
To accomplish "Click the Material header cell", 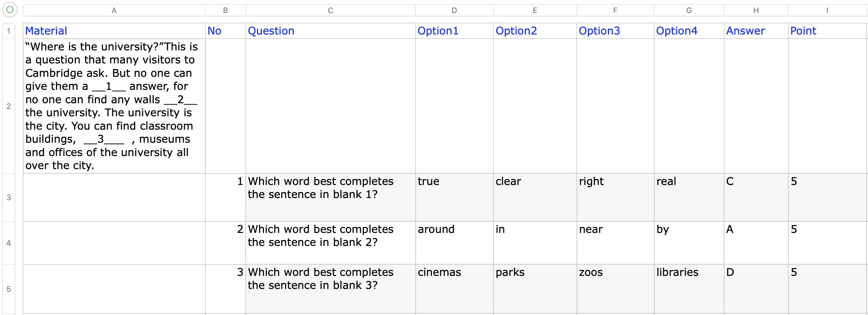I will click(114, 31).
